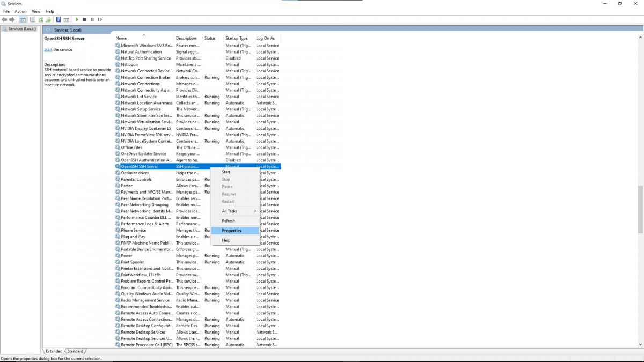
Task: Click the Start the service link
Action: [x=48, y=50]
